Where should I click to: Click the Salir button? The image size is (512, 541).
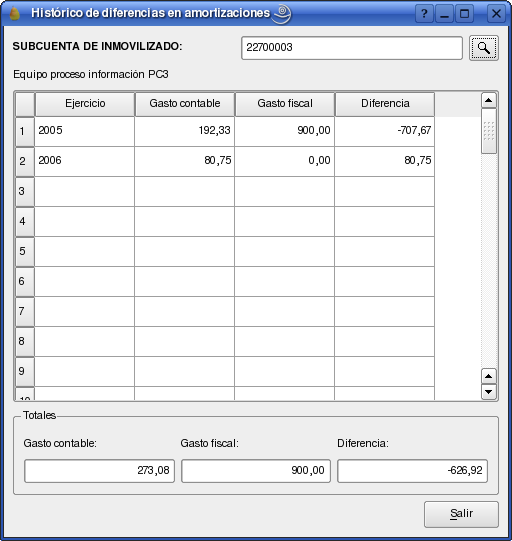461,514
